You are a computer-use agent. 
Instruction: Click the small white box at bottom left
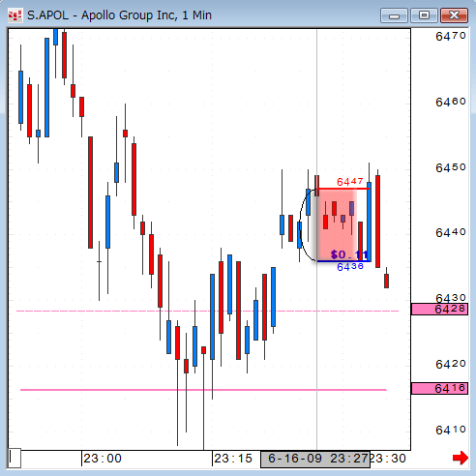point(15,458)
